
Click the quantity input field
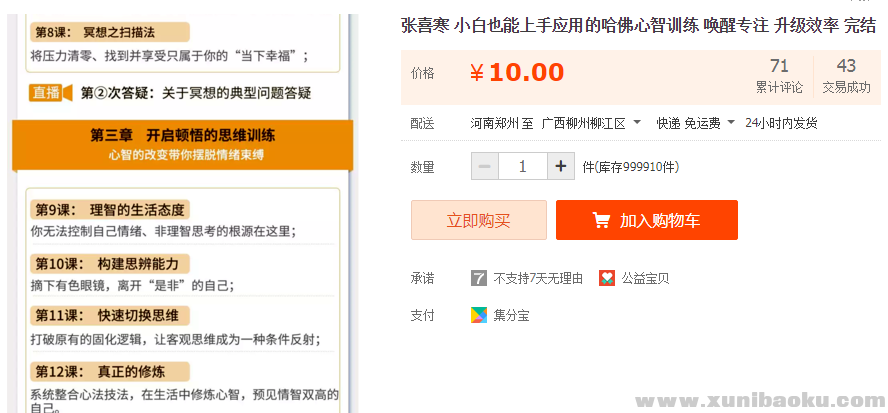[x=522, y=166]
